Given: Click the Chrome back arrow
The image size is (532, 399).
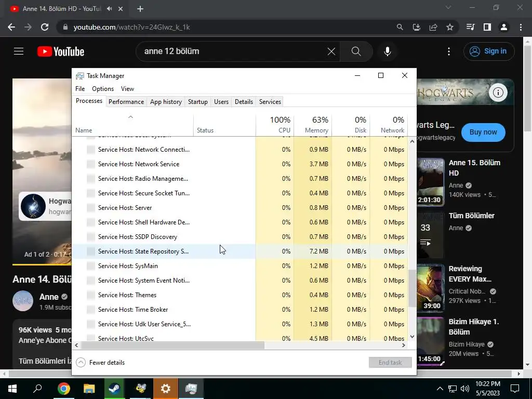Looking at the screenshot, I should [11, 27].
